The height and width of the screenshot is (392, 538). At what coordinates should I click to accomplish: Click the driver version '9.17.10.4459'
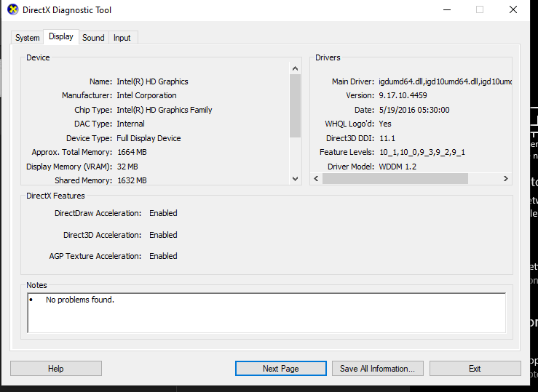click(x=403, y=95)
